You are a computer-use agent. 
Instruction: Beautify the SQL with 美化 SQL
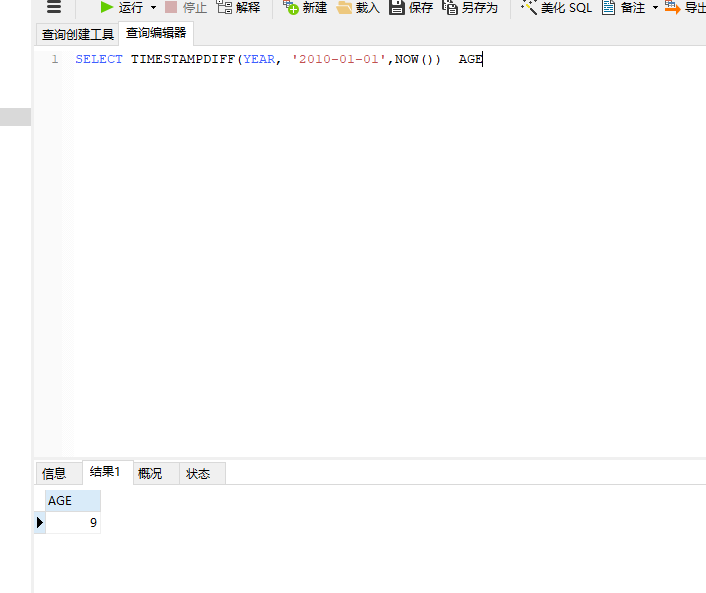[557, 7]
